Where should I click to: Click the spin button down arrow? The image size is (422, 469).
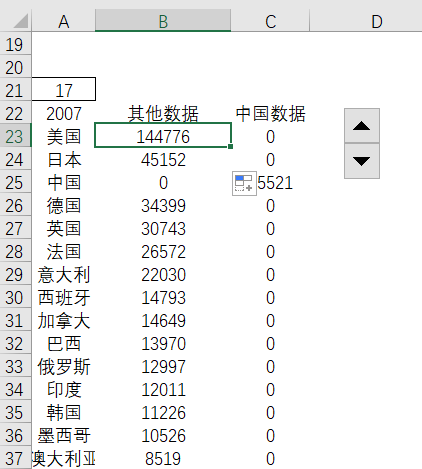pyautogui.click(x=362, y=161)
